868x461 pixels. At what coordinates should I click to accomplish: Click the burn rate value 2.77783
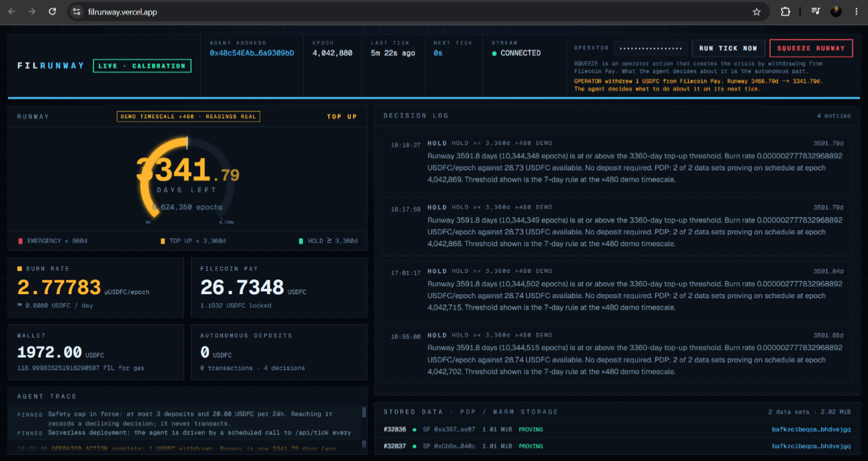coord(59,288)
